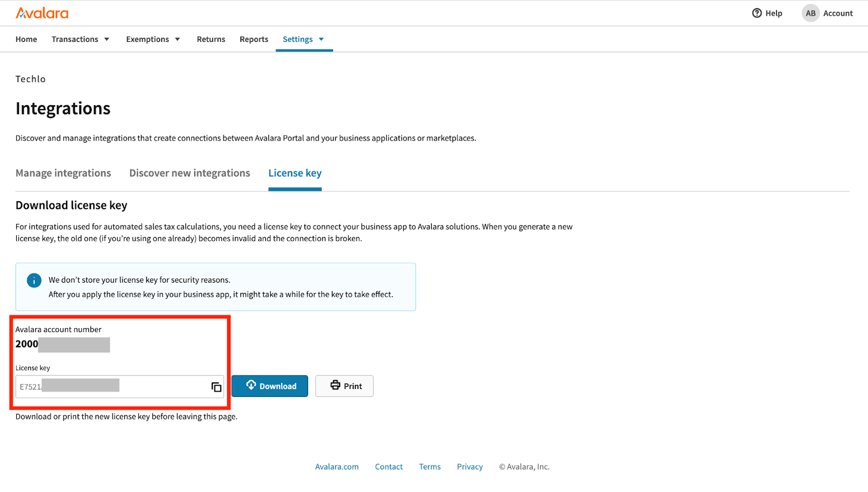The image size is (868, 492).
Task: Select the Settings menu label
Action: point(298,39)
